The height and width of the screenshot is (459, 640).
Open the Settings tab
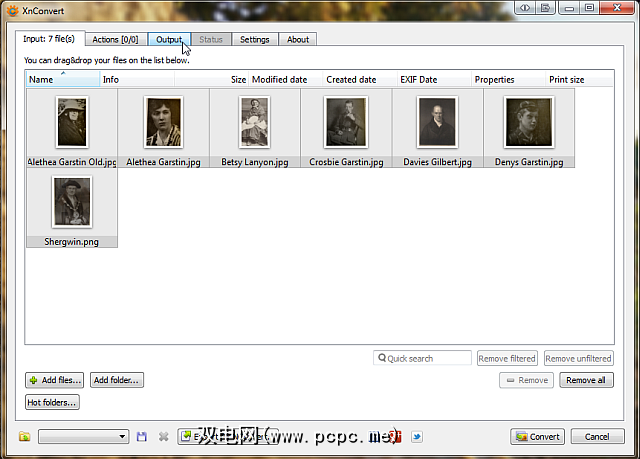pos(255,40)
